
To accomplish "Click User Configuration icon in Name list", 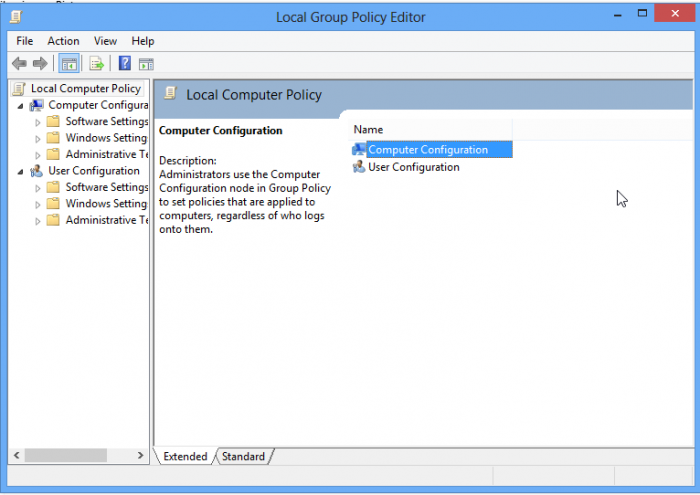I will [x=358, y=167].
